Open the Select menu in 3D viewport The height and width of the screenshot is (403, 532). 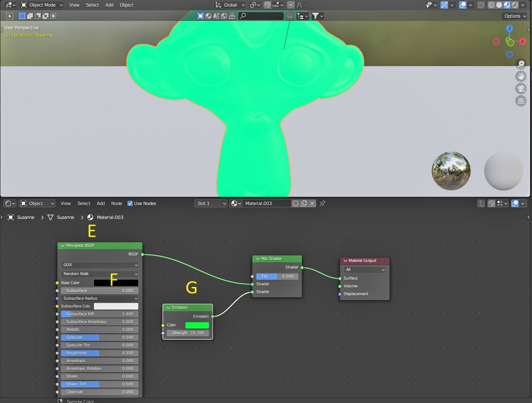pos(92,5)
